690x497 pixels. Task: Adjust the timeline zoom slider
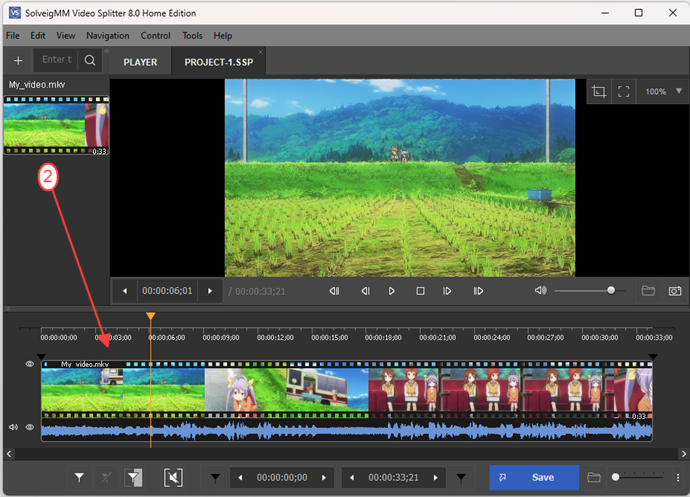pyautogui.click(x=637, y=477)
